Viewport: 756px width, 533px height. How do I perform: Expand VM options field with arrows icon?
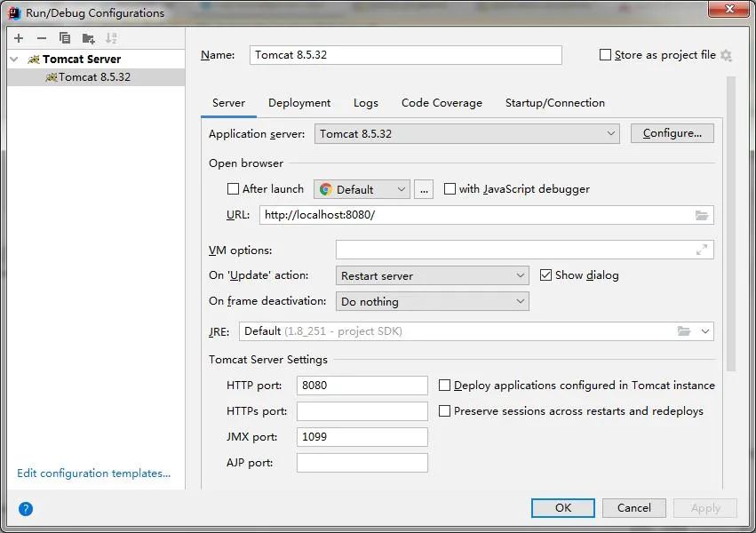pos(702,250)
